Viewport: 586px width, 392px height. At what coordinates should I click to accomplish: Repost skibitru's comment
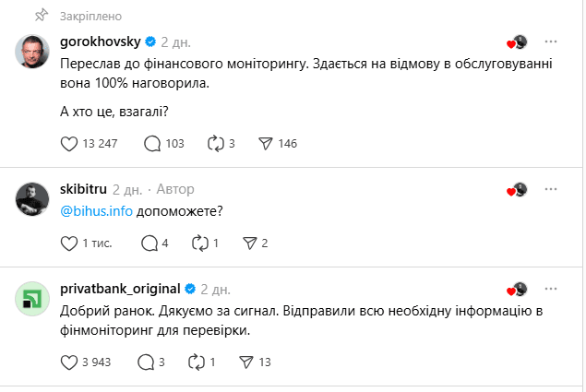[200, 244]
